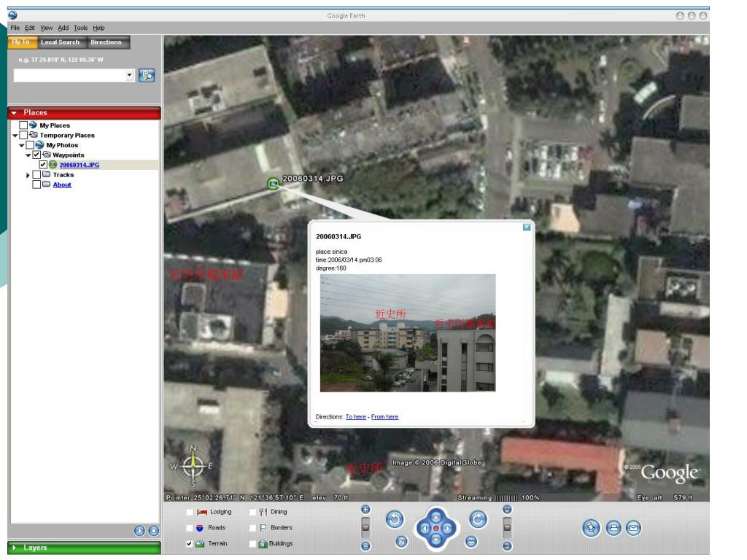Enable the Lodging layer checkbox
The image size is (747, 560).
click(x=189, y=512)
